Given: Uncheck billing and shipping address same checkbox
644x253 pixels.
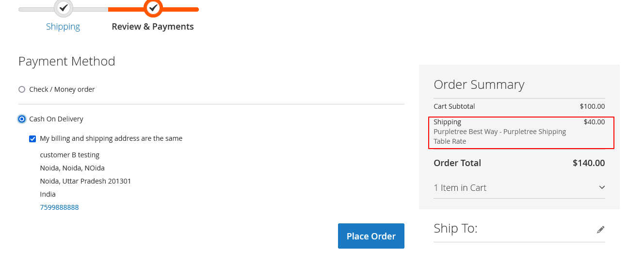Looking at the screenshot, I should [x=32, y=139].
